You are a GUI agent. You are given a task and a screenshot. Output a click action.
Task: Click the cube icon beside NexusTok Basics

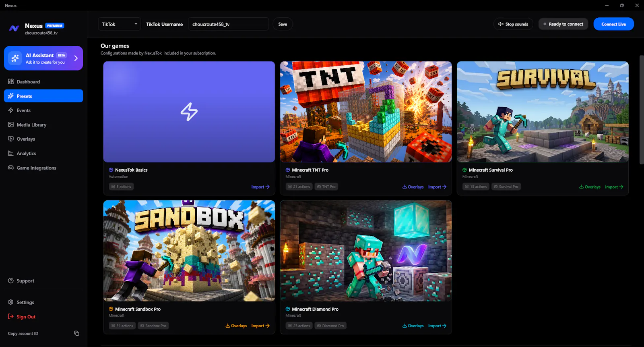point(111,170)
